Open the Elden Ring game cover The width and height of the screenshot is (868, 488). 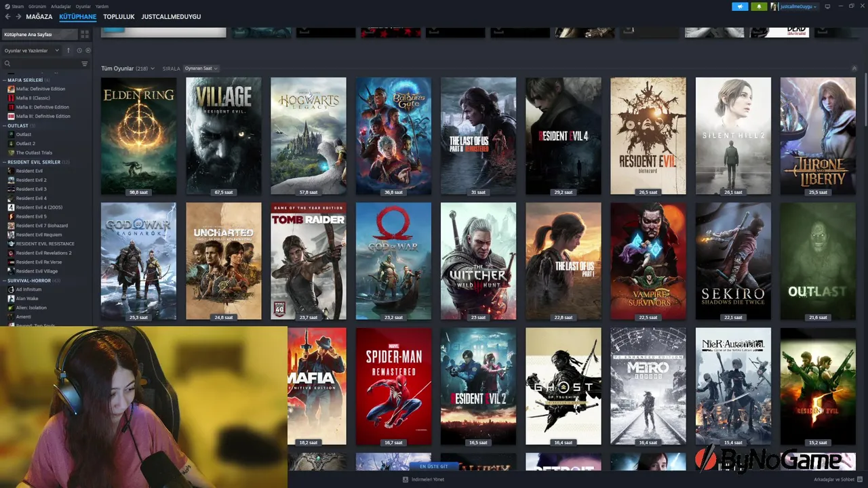coord(138,136)
